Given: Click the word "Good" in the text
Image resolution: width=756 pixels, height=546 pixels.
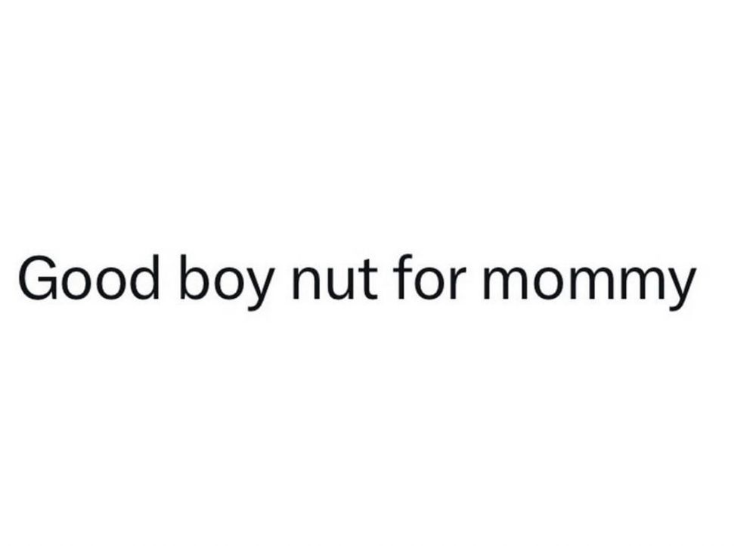Looking at the screenshot, I should click(88, 278).
